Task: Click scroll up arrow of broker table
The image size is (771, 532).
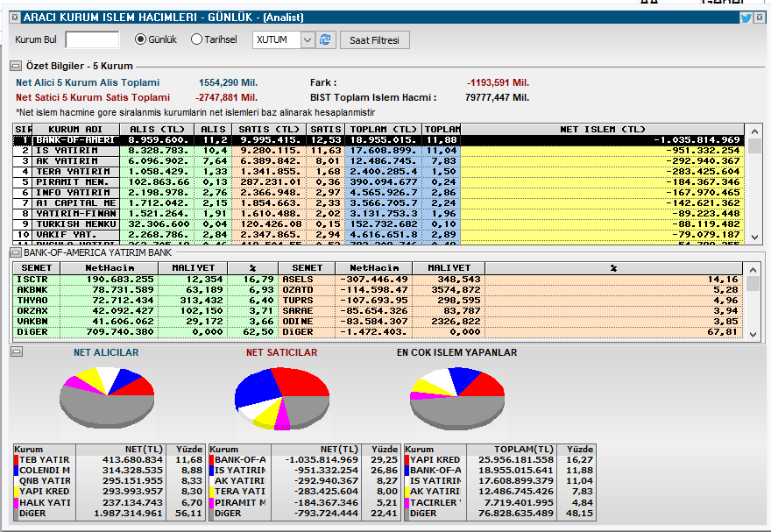Action: [x=753, y=131]
